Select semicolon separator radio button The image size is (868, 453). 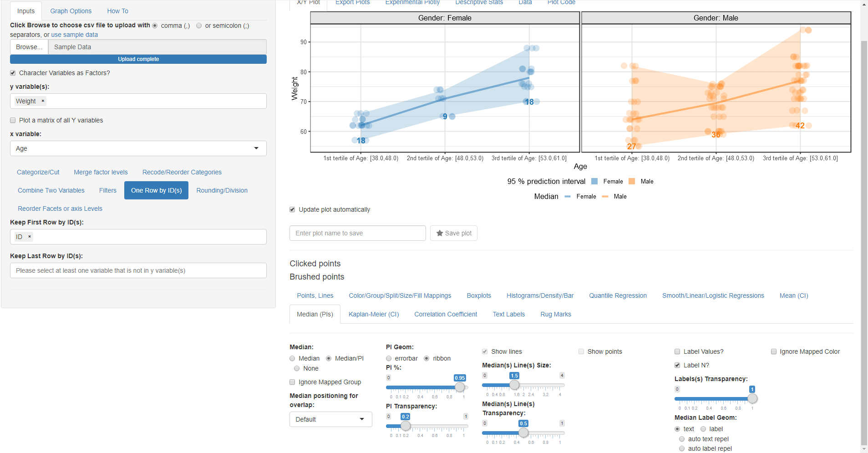tap(199, 25)
